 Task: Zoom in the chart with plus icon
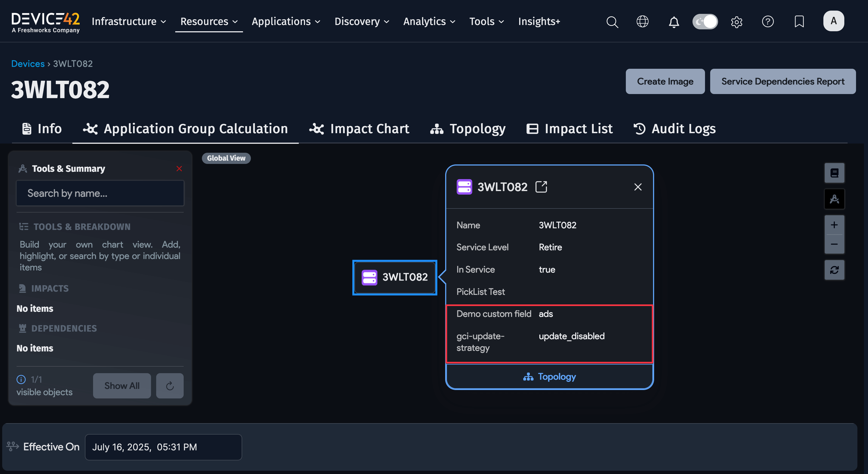[x=834, y=225]
